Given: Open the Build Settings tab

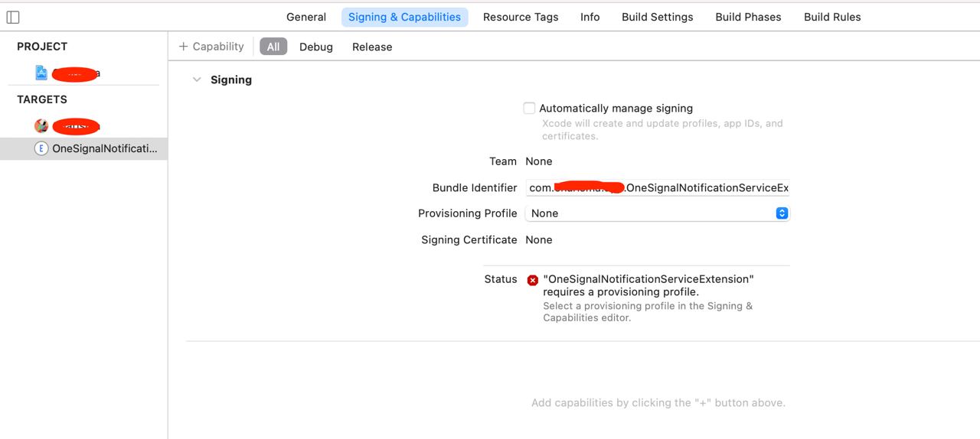Looking at the screenshot, I should (658, 17).
